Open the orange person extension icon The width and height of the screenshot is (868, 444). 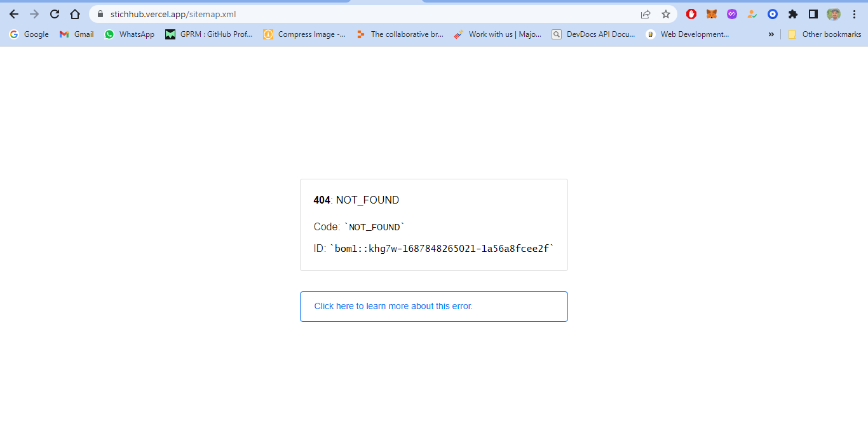point(752,14)
